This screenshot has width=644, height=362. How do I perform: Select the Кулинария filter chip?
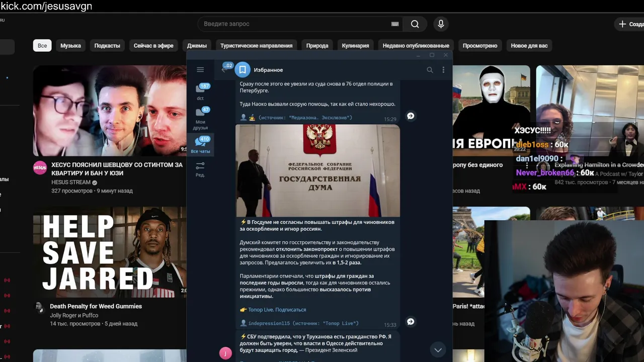point(355,45)
